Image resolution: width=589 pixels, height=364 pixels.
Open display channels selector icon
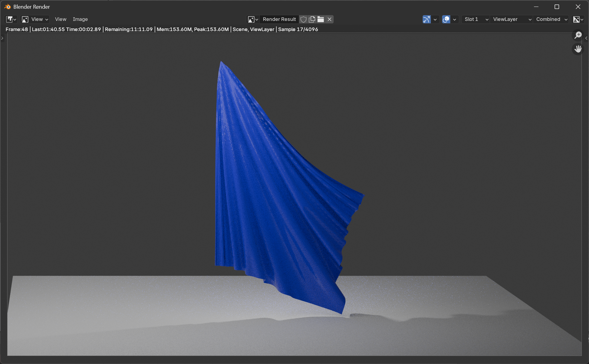coord(578,19)
